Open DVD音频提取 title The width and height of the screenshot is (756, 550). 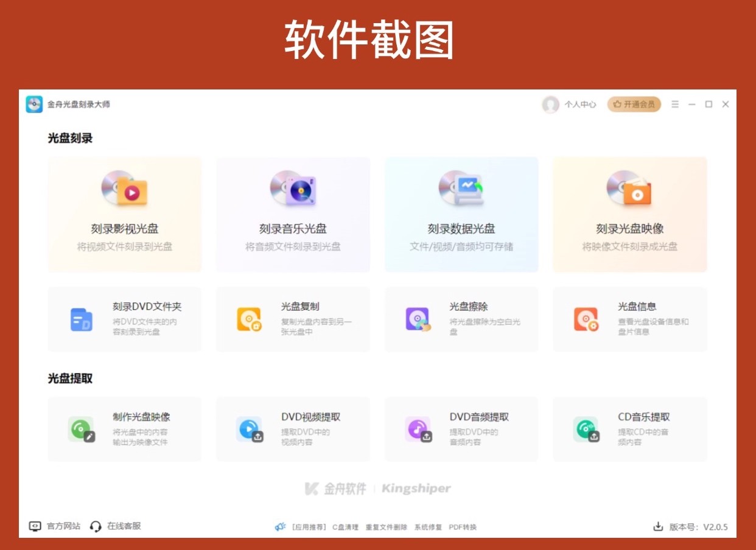coord(480,417)
